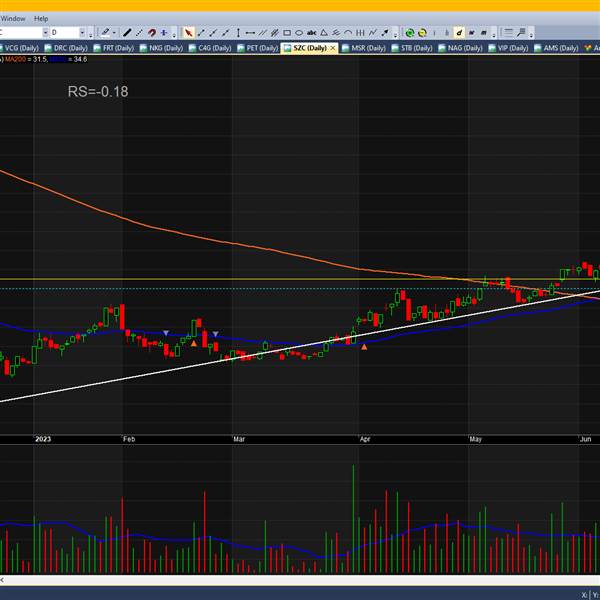Open the list view toolbar icon

tap(508, 33)
